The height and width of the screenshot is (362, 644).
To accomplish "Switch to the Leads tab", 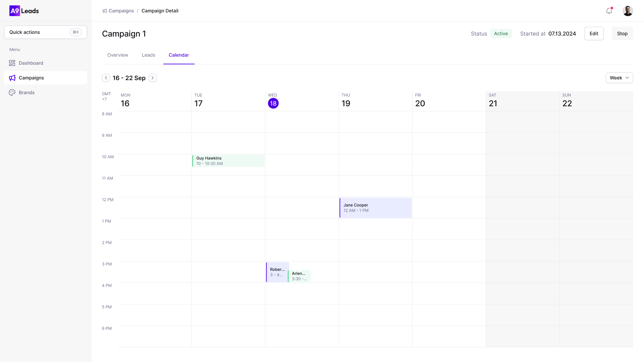I will click(x=149, y=55).
